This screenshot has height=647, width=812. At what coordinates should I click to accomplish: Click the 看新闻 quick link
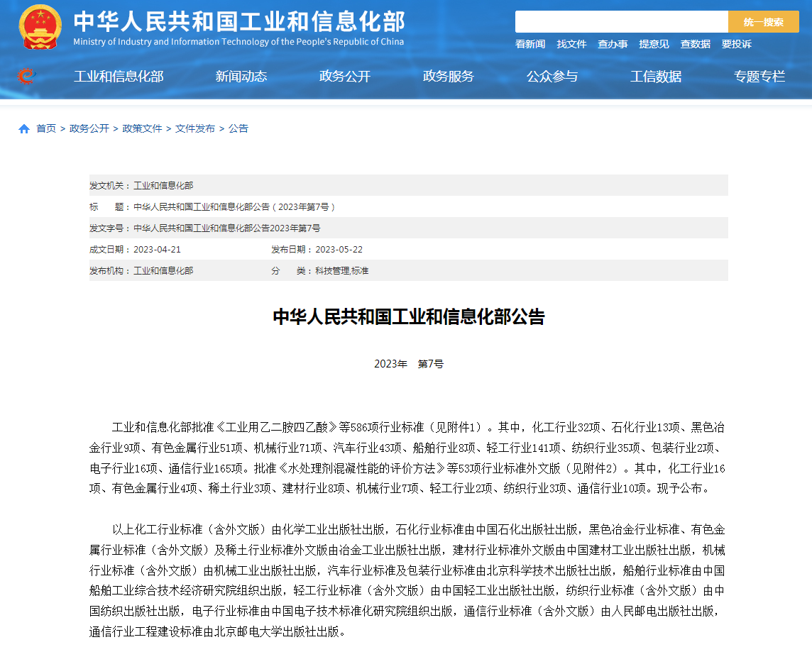(530, 44)
